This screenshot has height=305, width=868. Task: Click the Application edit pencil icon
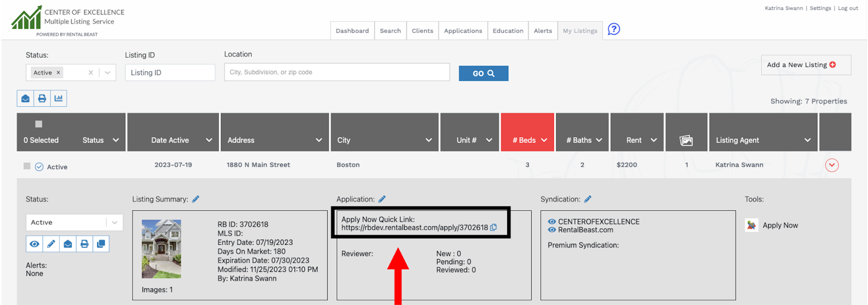coord(382,199)
